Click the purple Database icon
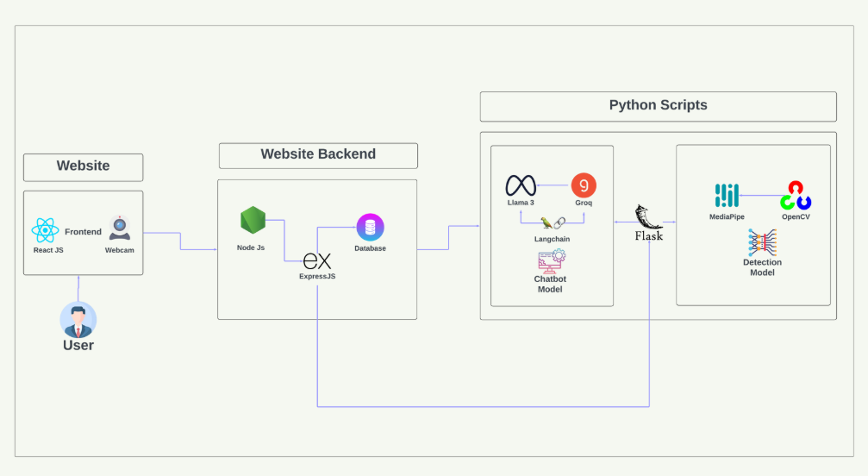 (370, 228)
